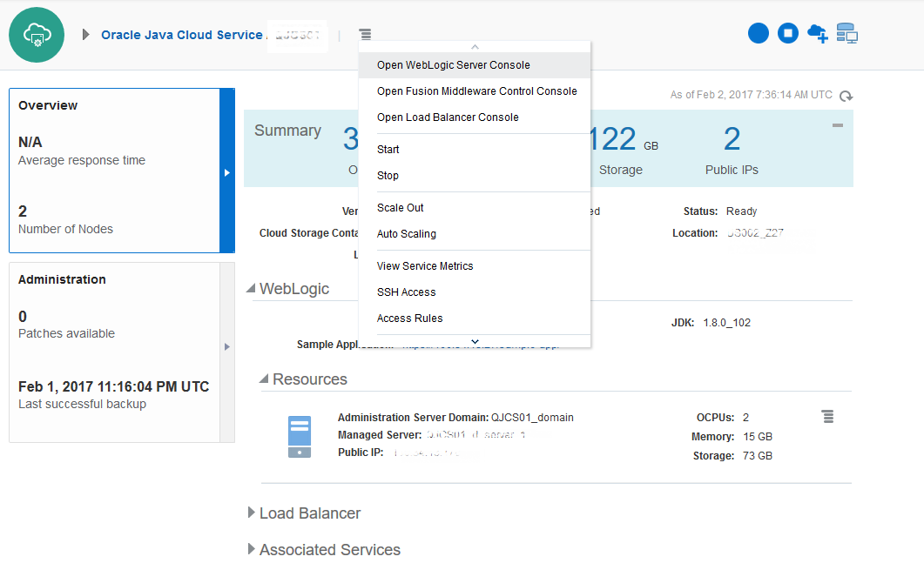
Task: Click the Memory 15 GB value
Action: click(x=758, y=437)
